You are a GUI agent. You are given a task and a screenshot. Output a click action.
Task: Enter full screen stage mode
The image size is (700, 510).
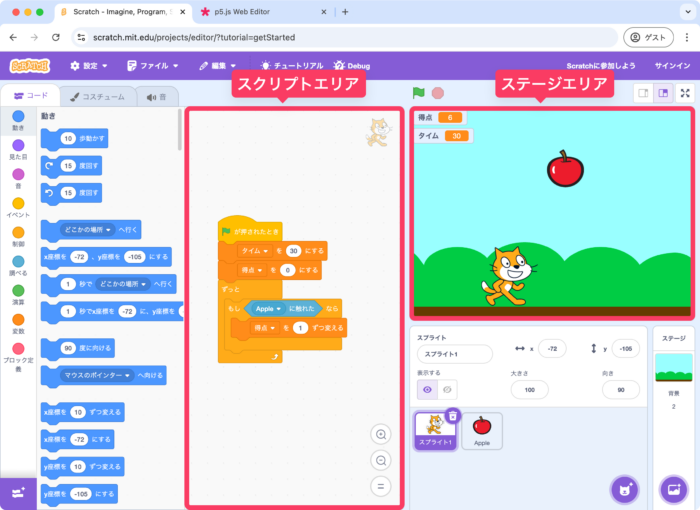click(x=685, y=93)
